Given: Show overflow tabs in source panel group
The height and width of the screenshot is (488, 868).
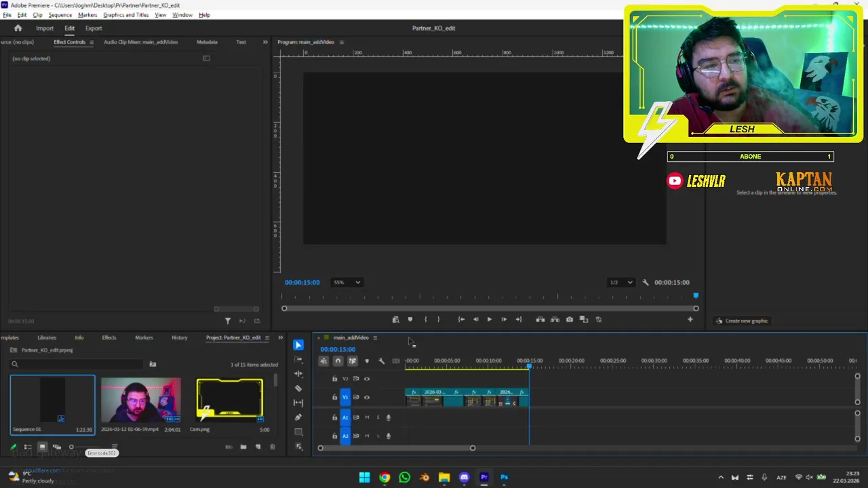Looking at the screenshot, I should [265, 42].
